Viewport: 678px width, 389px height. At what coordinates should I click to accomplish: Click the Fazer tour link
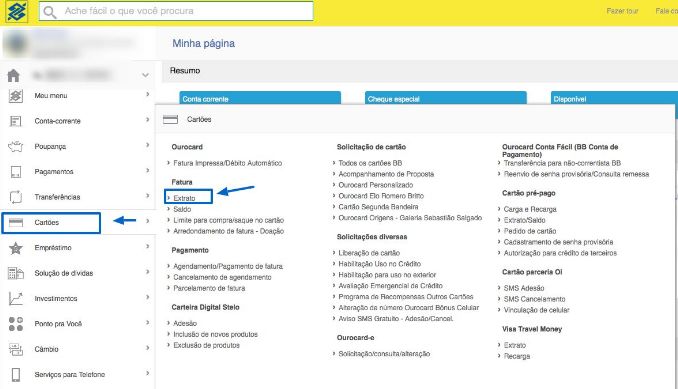[622, 11]
